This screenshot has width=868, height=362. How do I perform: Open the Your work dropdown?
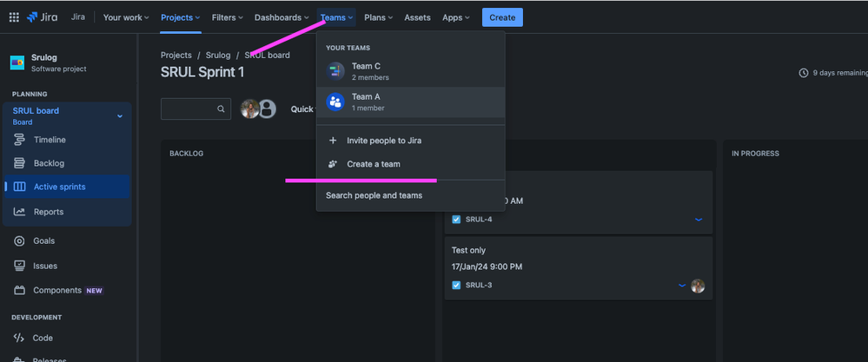[126, 17]
